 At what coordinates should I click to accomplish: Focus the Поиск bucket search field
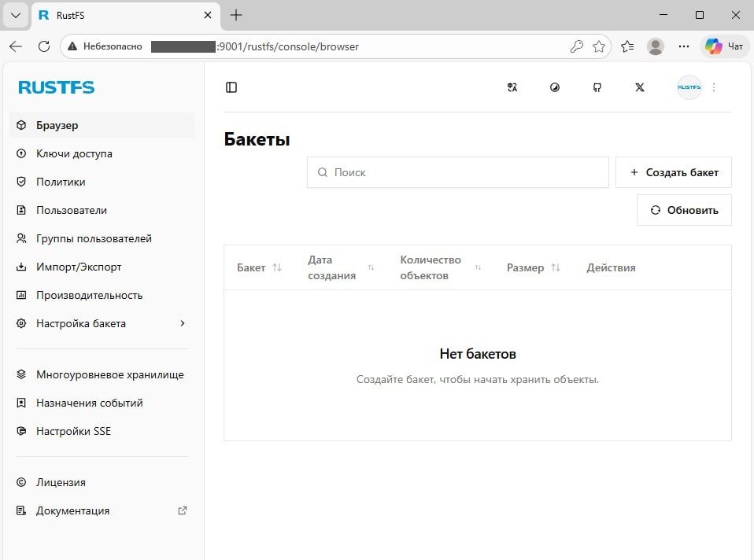pos(458,172)
